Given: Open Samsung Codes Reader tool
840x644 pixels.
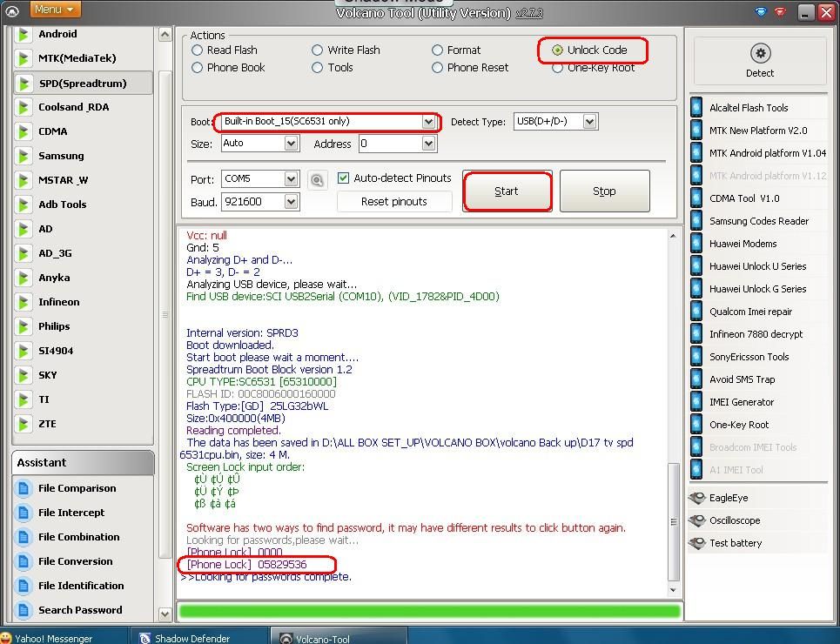Looking at the screenshot, I should point(758,221).
